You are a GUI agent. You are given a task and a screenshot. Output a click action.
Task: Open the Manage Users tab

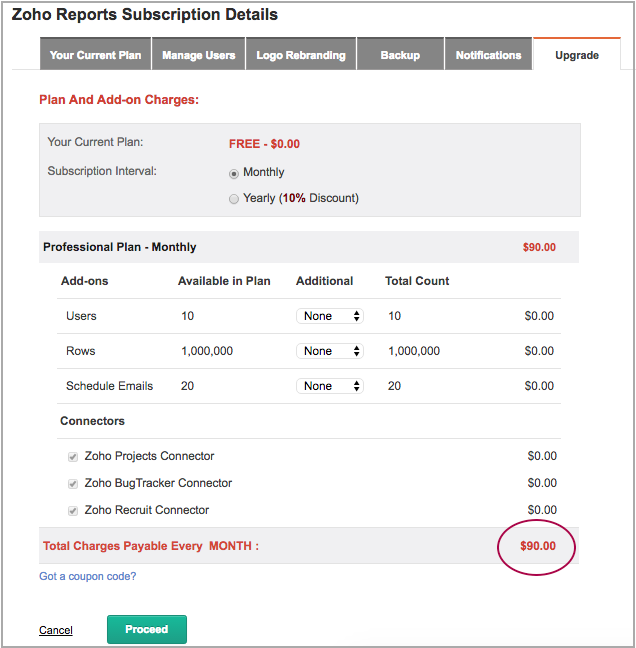coord(199,55)
